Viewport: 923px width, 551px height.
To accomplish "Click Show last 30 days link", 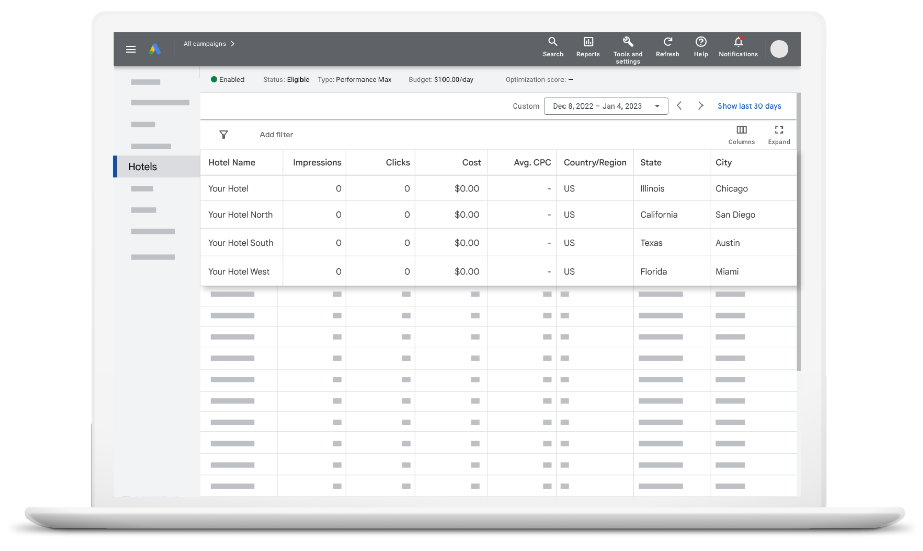I will pos(749,106).
